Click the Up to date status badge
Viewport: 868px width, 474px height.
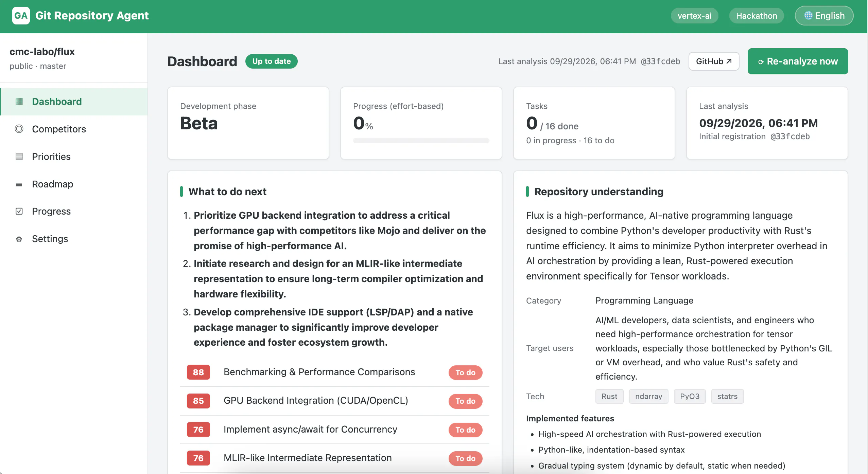click(x=271, y=61)
